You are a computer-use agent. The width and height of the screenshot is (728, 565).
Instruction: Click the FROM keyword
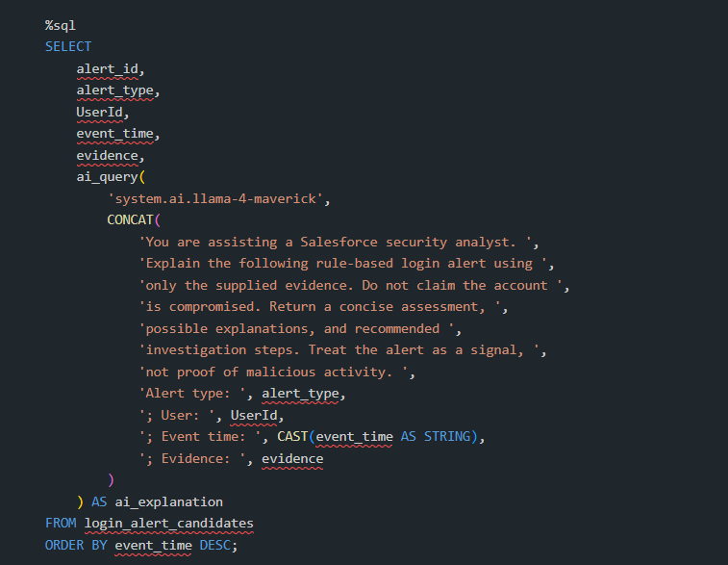61,524
